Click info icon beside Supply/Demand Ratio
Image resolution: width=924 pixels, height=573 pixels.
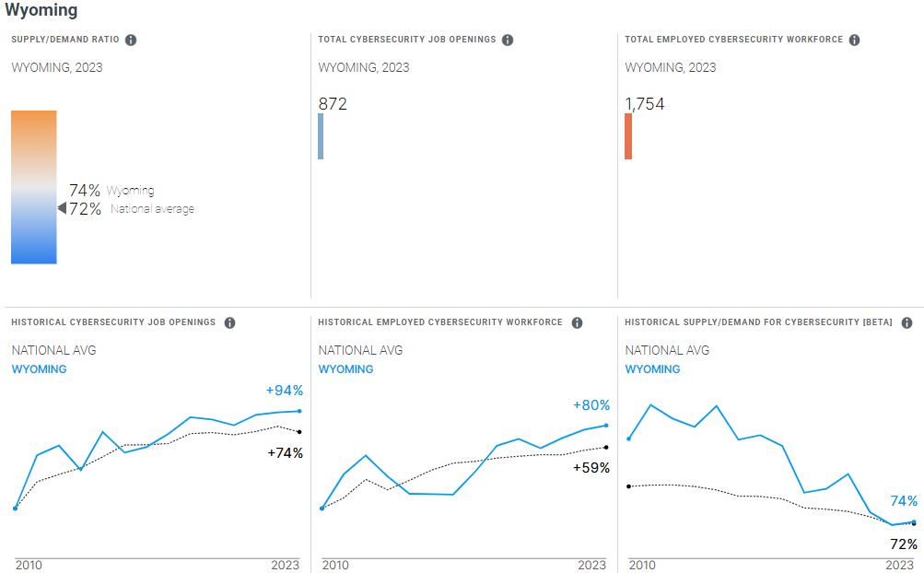(131, 40)
